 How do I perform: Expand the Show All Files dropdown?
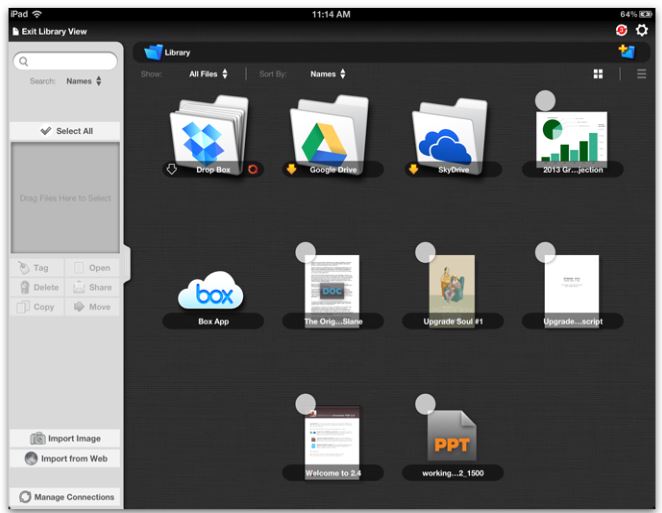(209, 74)
